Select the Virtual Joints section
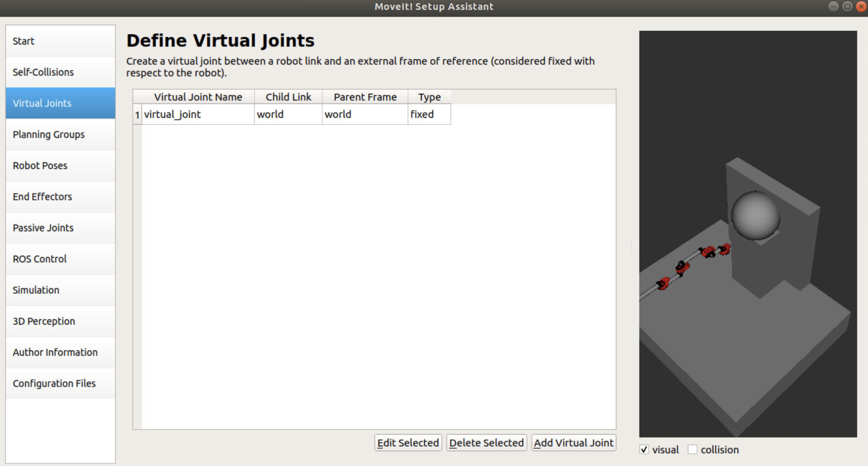This screenshot has width=868, height=466. coord(60,103)
